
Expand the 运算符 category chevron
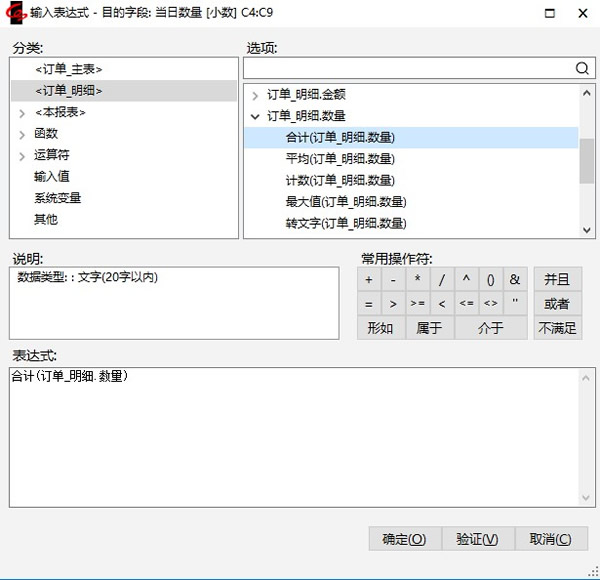[22, 156]
